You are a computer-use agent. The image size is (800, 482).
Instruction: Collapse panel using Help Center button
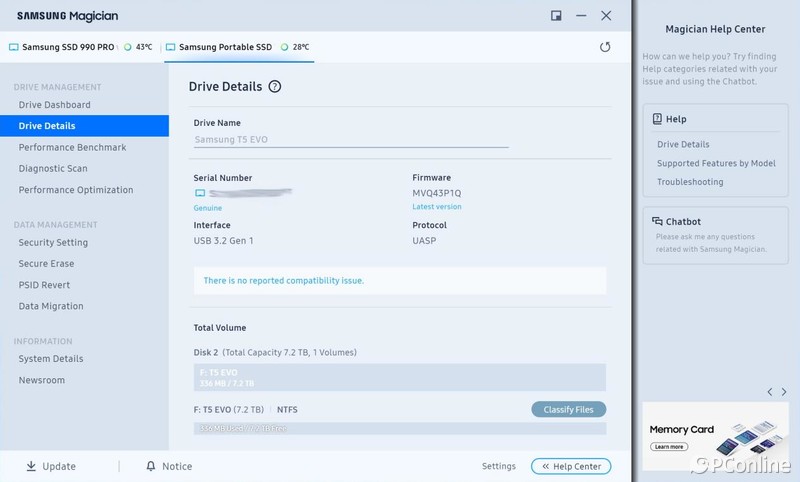coord(571,466)
